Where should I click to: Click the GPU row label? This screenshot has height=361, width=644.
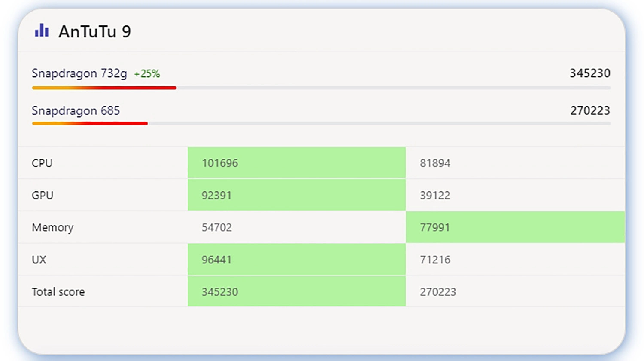coord(43,195)
